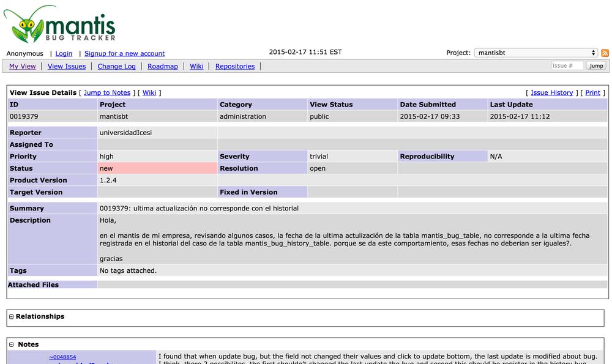Open the orange RSS feed icon
This screenshot has height=364, width=612.
pos(605,53)
